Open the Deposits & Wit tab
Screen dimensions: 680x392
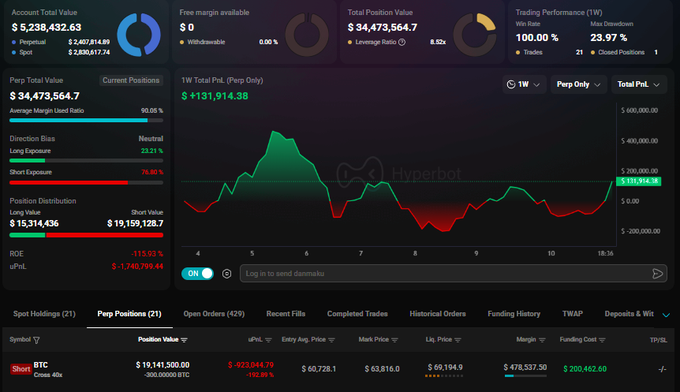coord(629,314)
